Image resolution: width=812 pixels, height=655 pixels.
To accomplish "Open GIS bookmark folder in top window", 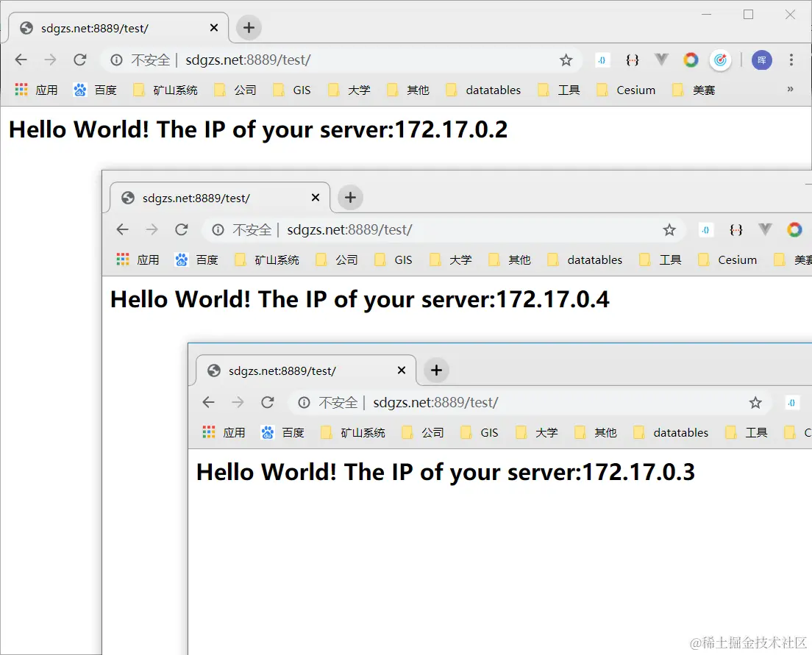I will pos(292,90).
